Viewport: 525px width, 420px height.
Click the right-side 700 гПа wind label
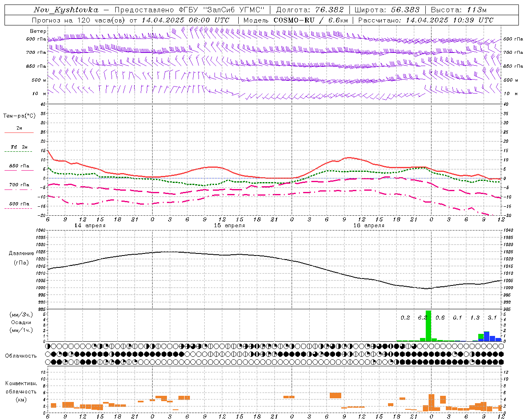point(513,52)
